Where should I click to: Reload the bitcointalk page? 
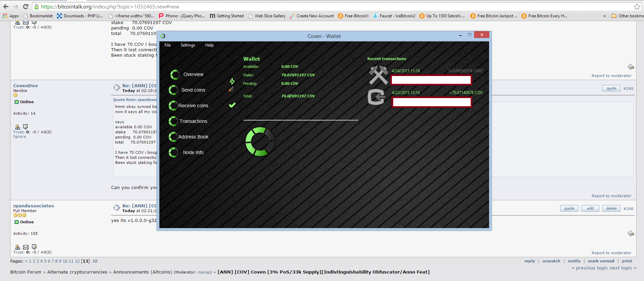tap(25, 6)
